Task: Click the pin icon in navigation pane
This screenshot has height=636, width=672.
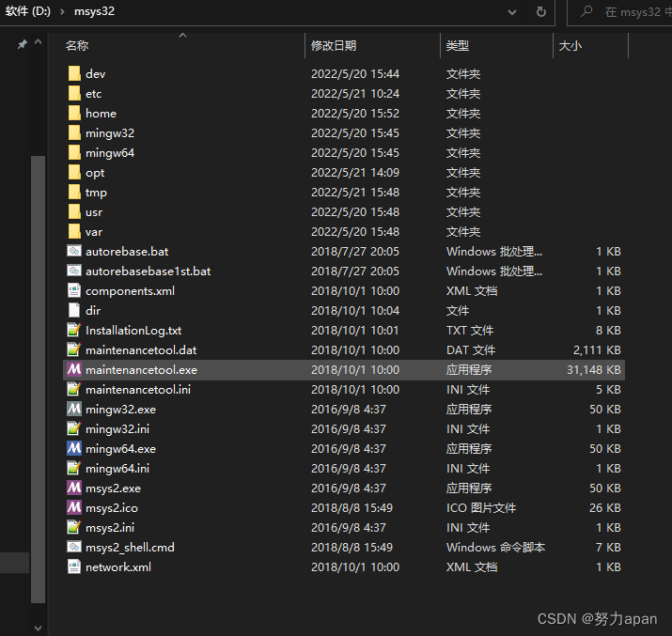Action: tap(22, 44)
